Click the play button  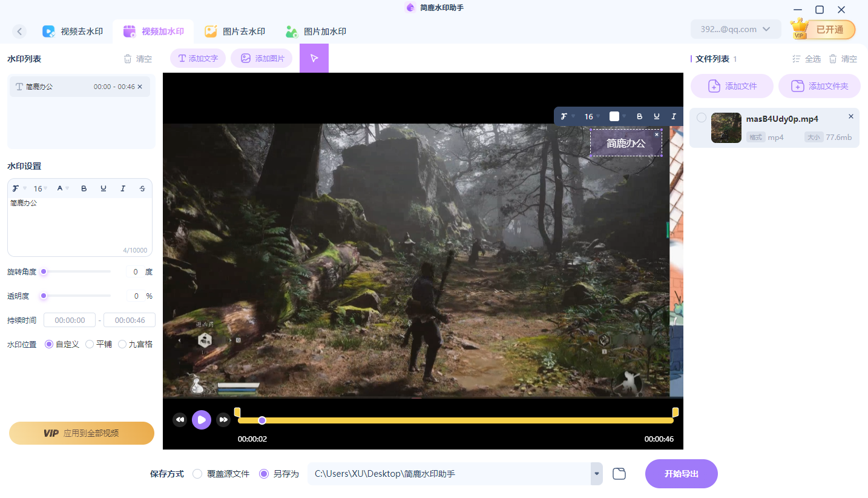pyautogui.click(x=202, y=419)
